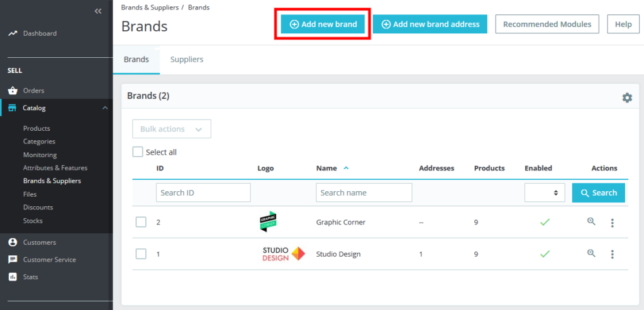Viewport: 644px width, 310px height.
Task: View Graphic Corner brand with magnifier icon
Action: pyautogui.click(x=591, y=221)
